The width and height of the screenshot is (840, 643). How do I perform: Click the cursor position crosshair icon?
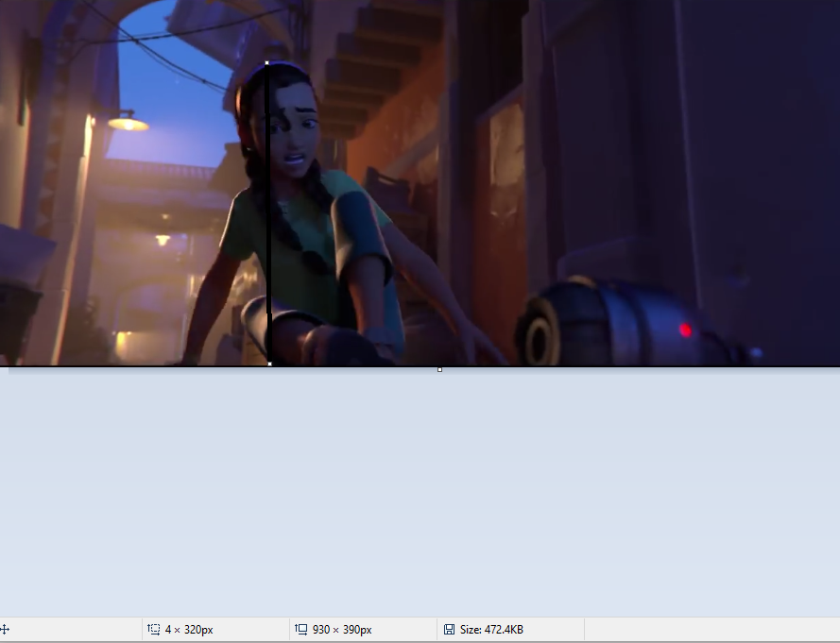5,630
